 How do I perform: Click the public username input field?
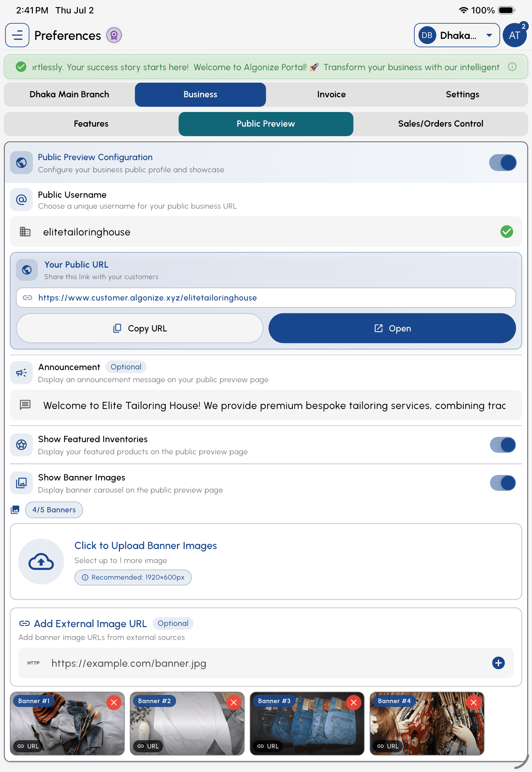click(x=266, y=232)
